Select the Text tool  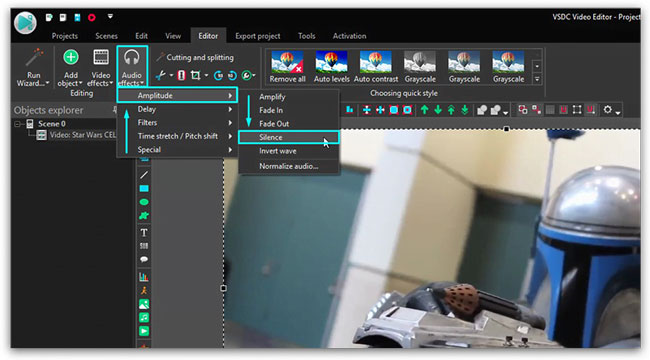tap(144, 232)
